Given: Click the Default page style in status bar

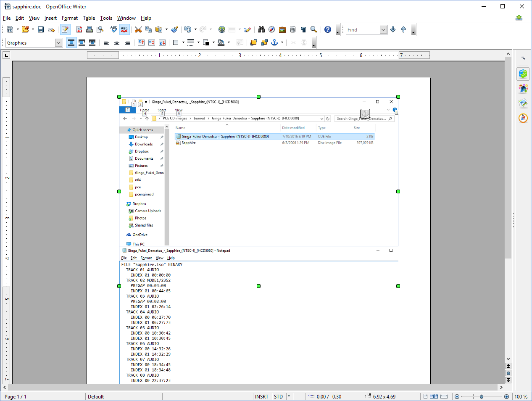Looking at the screenshot, I should point(96,396).
